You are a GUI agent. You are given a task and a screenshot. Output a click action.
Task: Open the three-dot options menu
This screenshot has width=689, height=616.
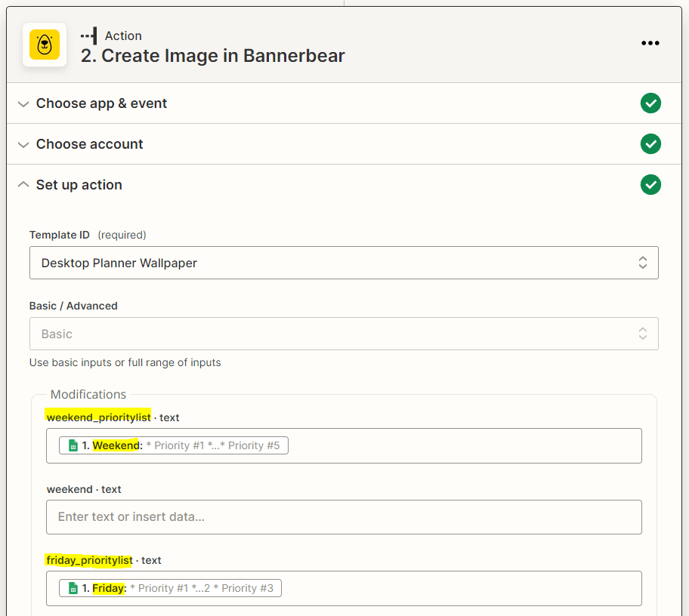coord(650,43)
